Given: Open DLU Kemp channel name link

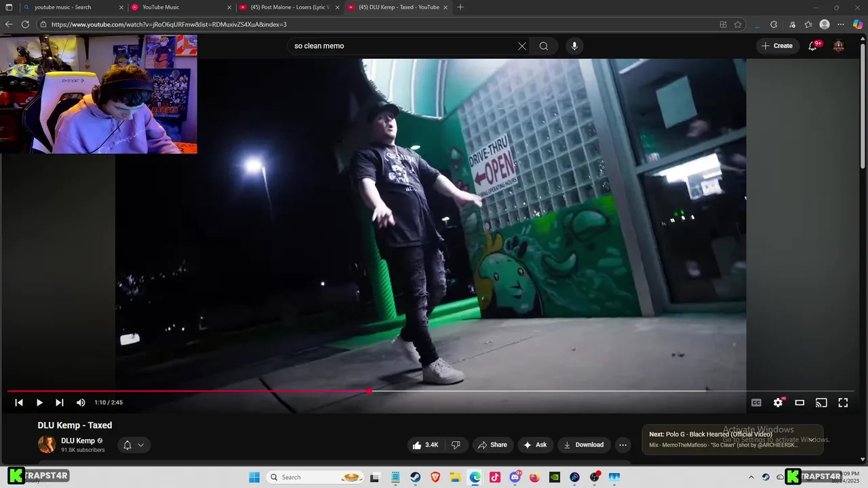Looking at the screenshot, I should click(x=78, y=441).
